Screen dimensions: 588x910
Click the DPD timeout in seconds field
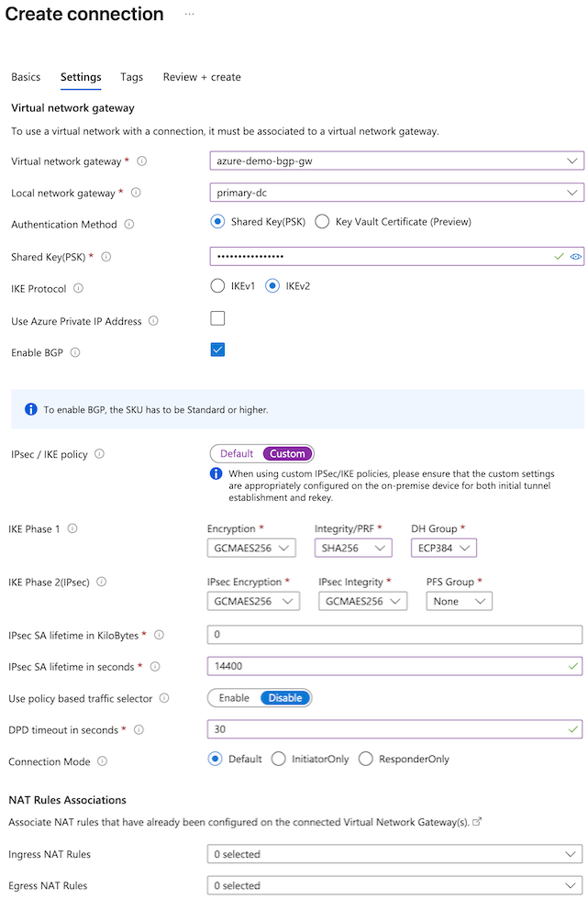394,729
